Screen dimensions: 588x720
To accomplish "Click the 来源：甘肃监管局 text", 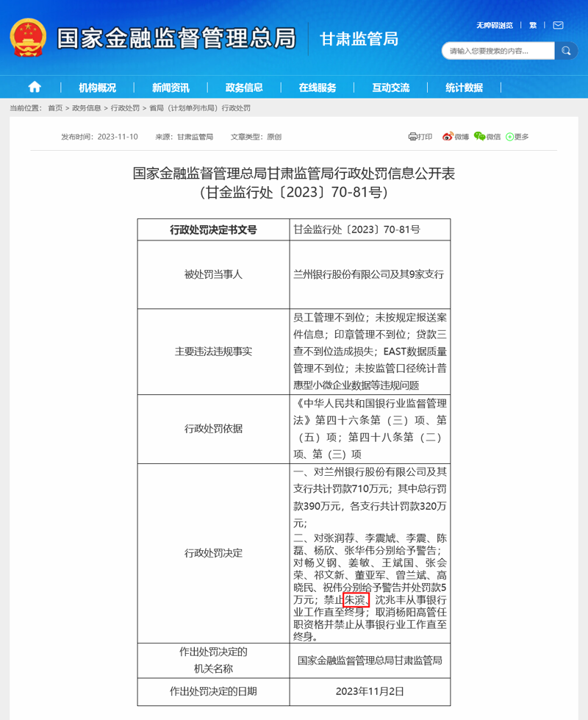I will point(184,137).
